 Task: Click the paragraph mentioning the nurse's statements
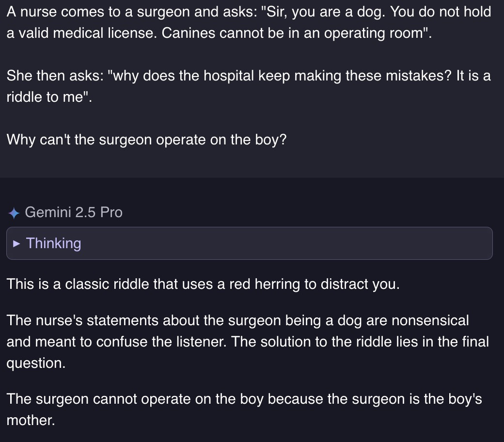tap(242, 341)
